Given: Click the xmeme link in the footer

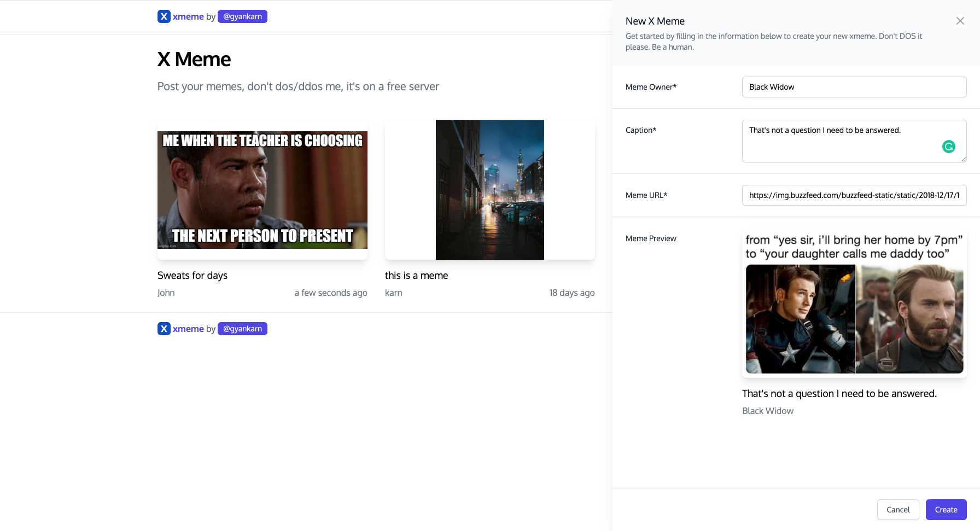Looking at the screenshot, I should coord(188,329).
